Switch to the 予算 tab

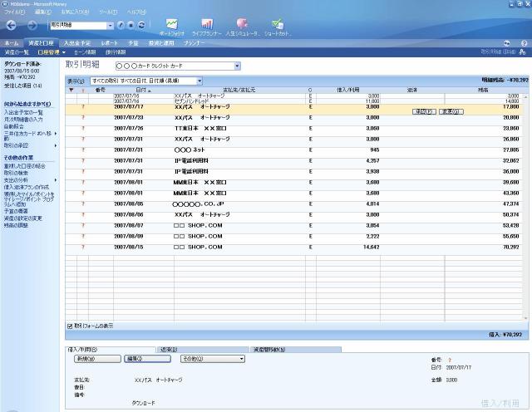(133, 43)
